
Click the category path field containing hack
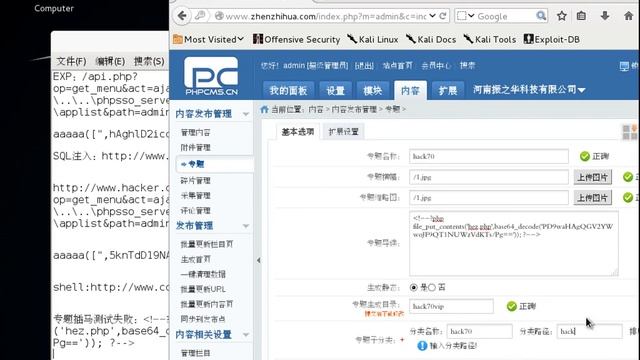coord(590,331)
